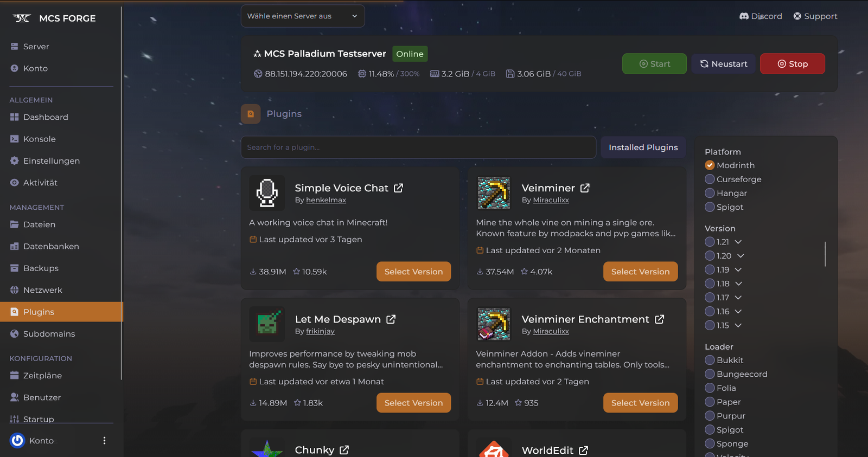Click the Simple Voice Chat microphone thumbnail
This screenshot has height=457, width=868.
pyautogui.click(x=267, y=193)
